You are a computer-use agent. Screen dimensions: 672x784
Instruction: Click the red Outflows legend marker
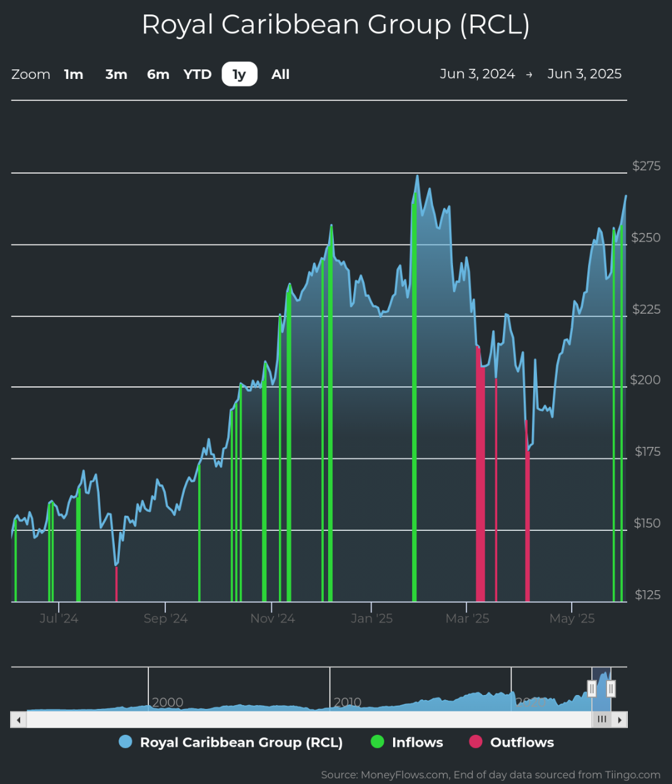[x=476, y=742]
